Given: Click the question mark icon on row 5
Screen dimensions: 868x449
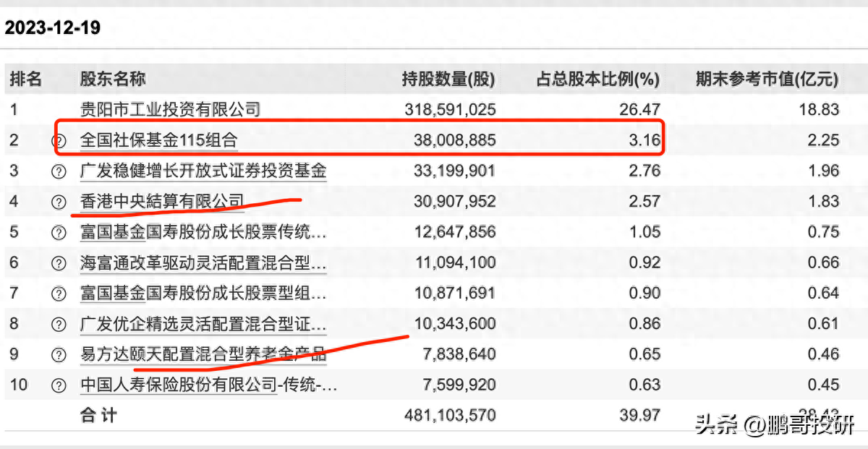Looking at the screenshot, I should click(x=58, y=231).
